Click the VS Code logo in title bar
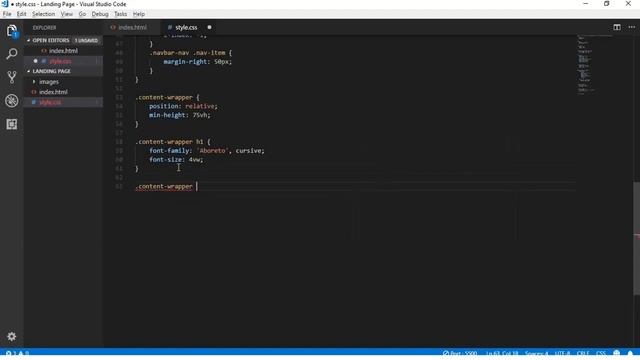Image resolution: width=640 pixels, height=360 pixels. pos(5,4)
